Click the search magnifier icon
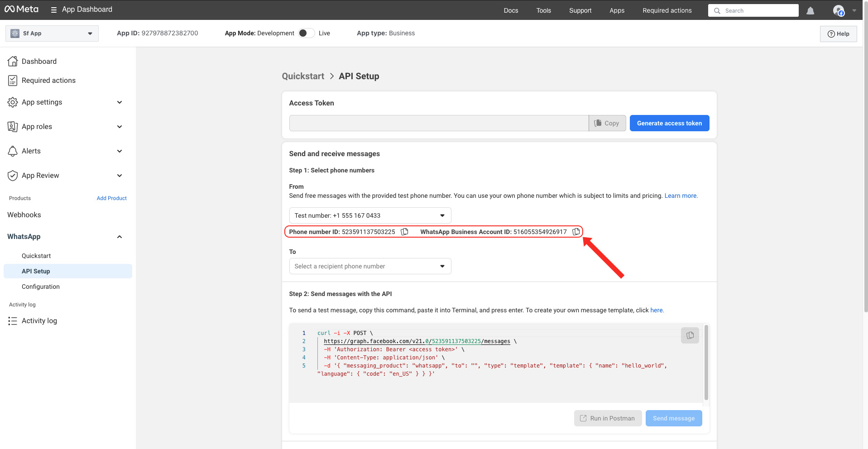868x449 pixels. (x=717, y=11)
